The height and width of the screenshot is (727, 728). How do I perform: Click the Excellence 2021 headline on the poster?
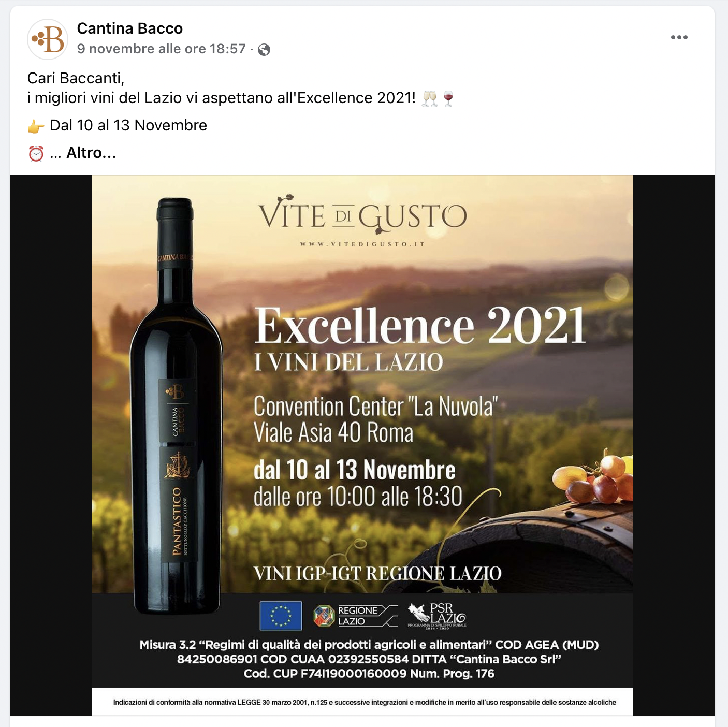tap(420, 325)
